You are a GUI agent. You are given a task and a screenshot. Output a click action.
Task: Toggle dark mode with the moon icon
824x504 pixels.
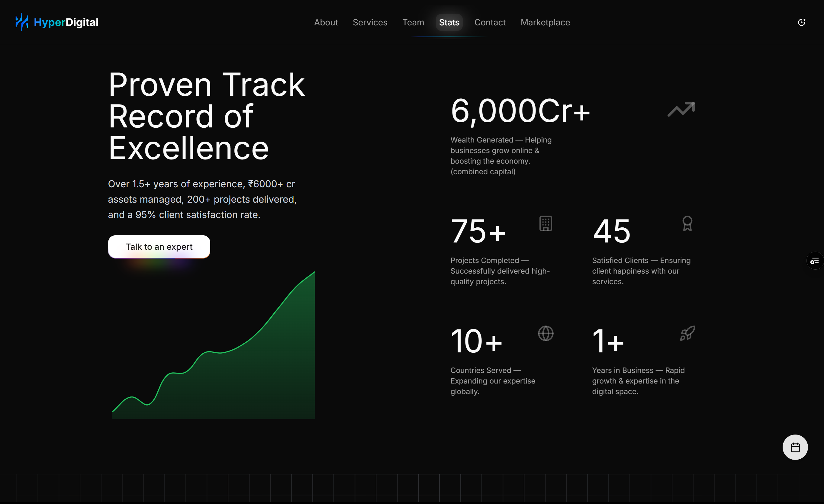[x=801, y=22]
